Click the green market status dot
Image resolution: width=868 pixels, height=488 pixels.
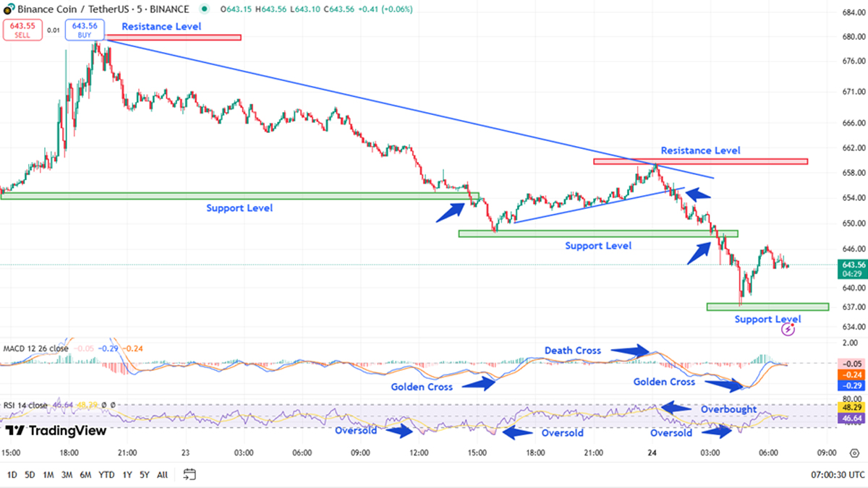[x=206, y=9]
